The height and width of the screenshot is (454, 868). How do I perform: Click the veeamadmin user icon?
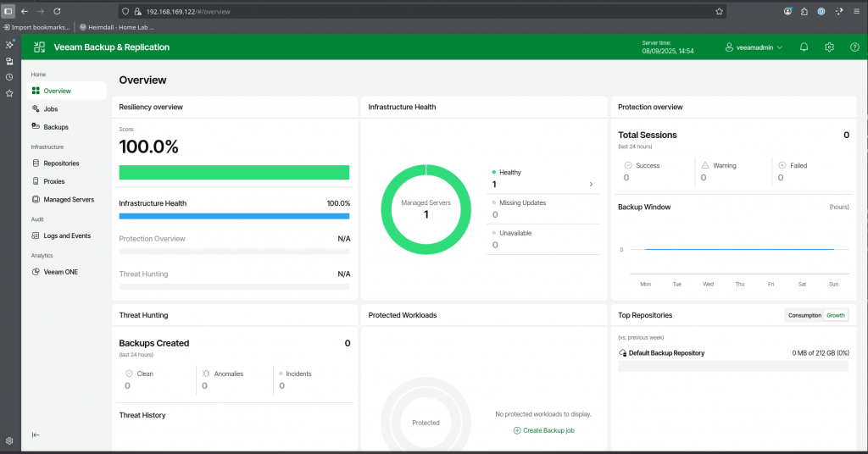coord(729,47)
